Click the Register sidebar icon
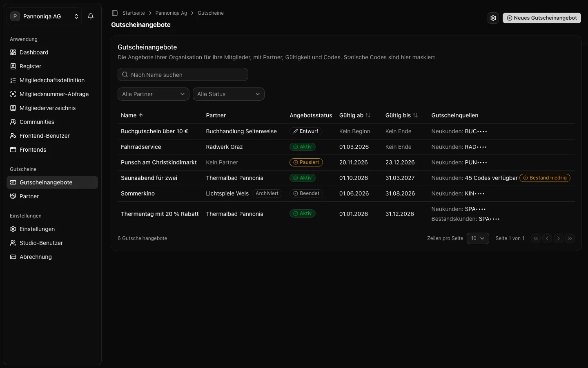This screenshot has width=588, height=368. 13,66
